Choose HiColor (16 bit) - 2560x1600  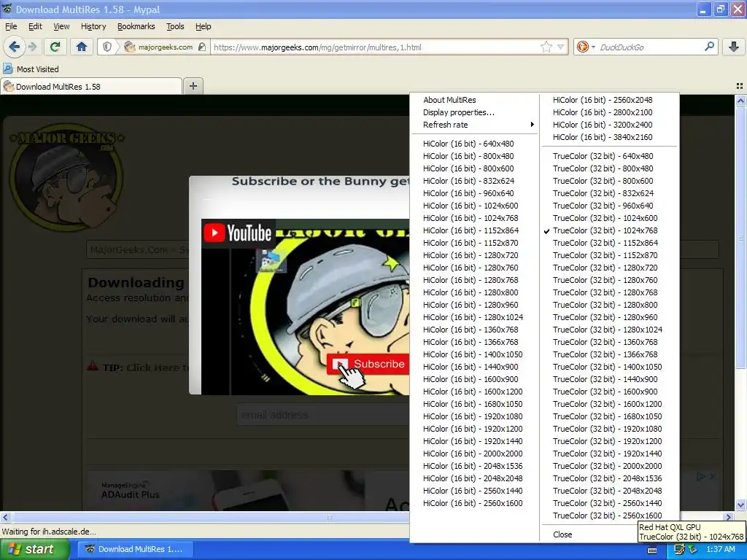[474, 503]
